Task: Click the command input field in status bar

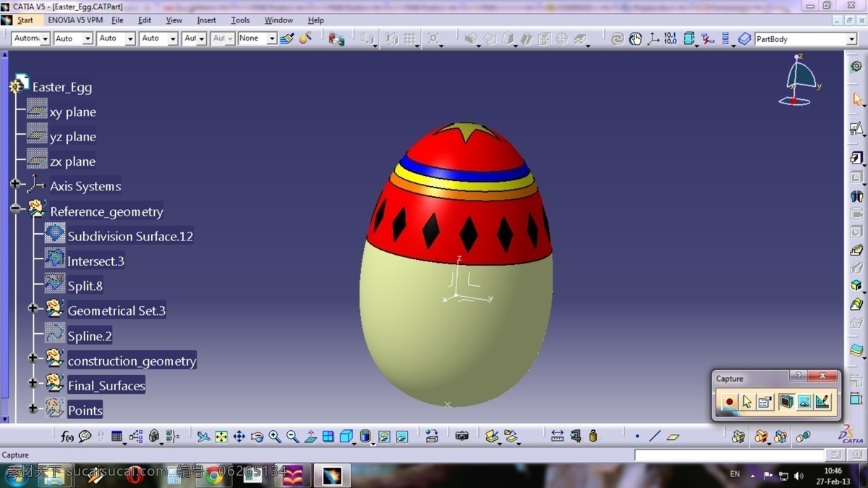Action: tap(729, 455)
